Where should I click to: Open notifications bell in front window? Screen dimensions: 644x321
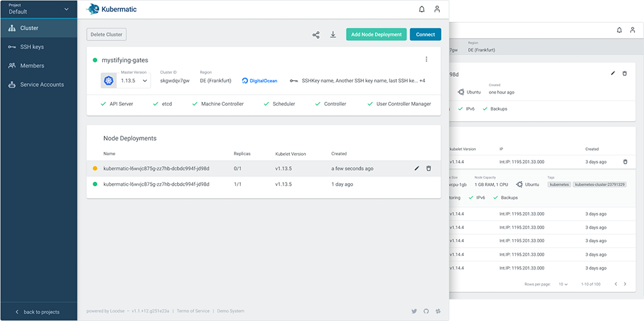pyautogui.click(x=421, y=10)
